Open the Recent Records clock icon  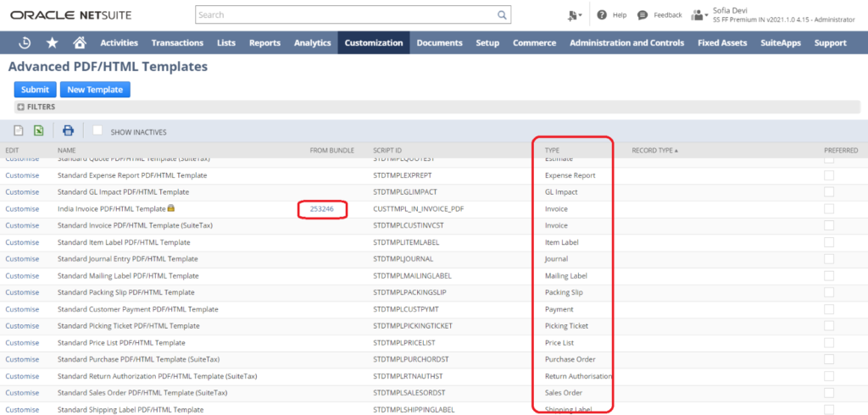coord(25,43)
